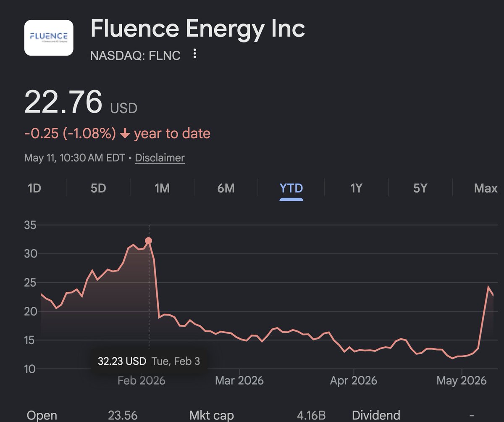Click the Mar 2026 axis label
Viewport: 504px width, 422px height.
(x=239, y=381)
